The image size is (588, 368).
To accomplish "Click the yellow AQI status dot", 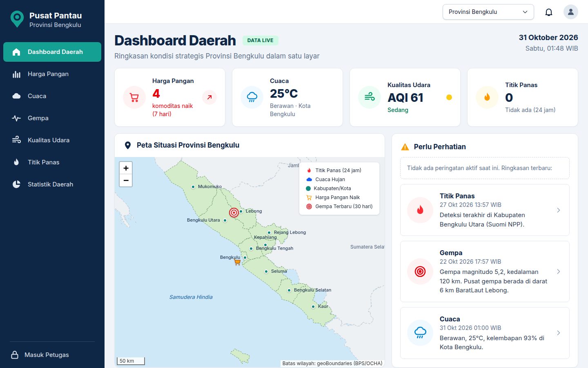I will click(x=449, y=97).
